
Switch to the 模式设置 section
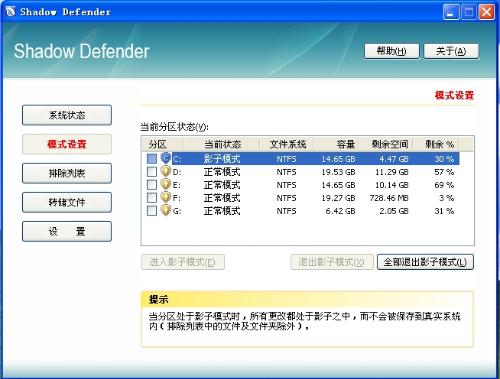pyautogui.click(x=67, y=144)
